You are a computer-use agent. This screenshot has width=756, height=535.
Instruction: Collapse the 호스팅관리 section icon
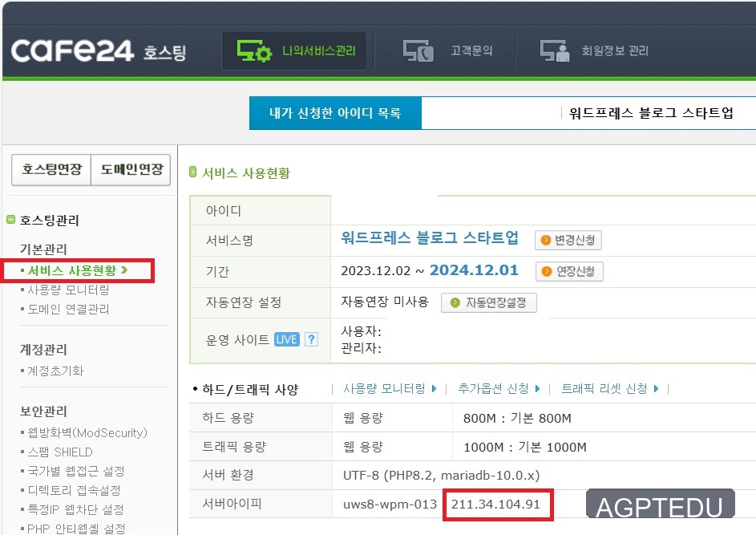click(10, 220)
